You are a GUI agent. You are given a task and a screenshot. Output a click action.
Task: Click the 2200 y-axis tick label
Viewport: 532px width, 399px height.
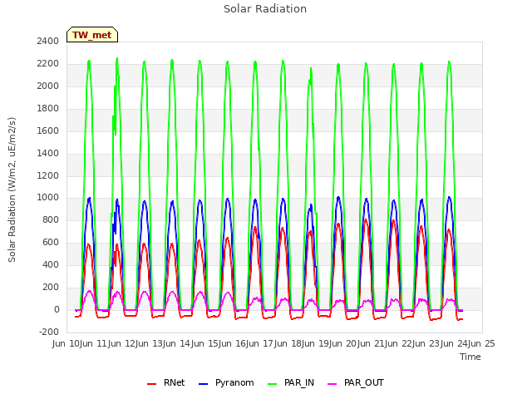[x=48, y=63]
